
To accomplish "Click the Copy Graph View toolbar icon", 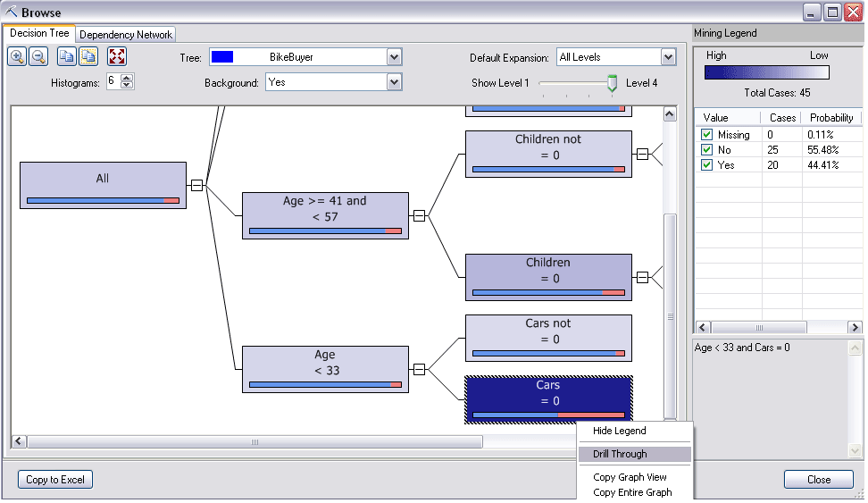I will click(x=67, y=56).
